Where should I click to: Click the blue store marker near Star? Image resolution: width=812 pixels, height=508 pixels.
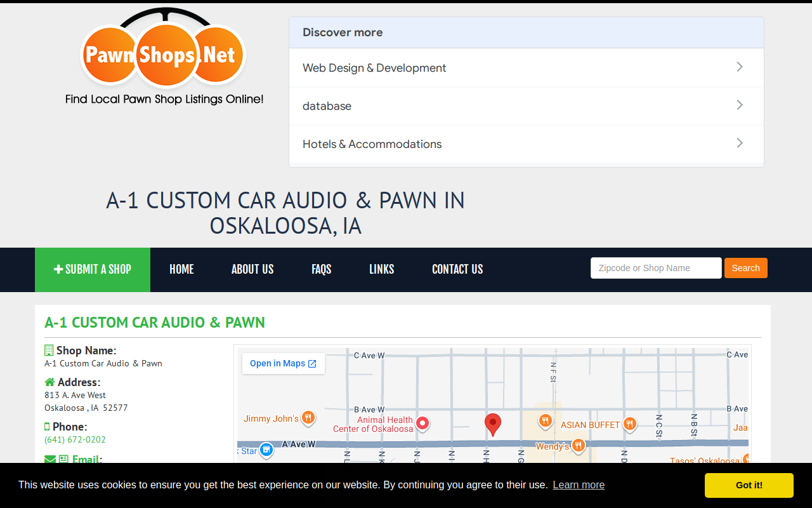266,450
